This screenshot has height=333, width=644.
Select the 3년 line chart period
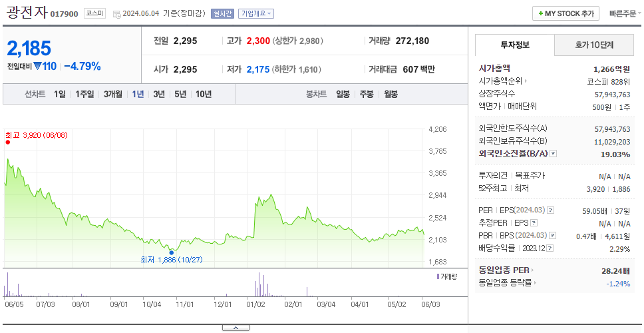[159, 94]
